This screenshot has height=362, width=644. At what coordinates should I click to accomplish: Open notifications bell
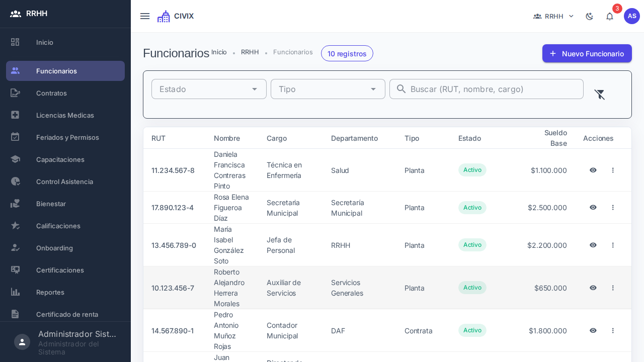click(x=610, y=16)
